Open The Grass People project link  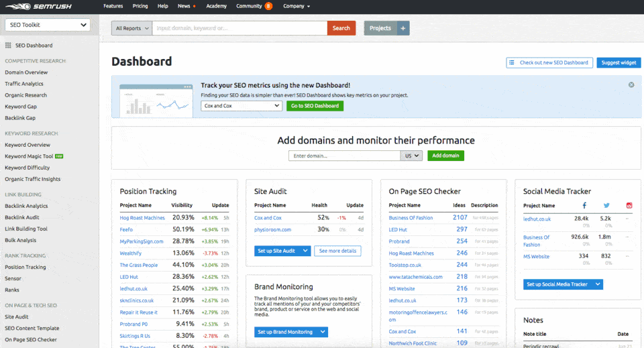[x=138, y=265]
